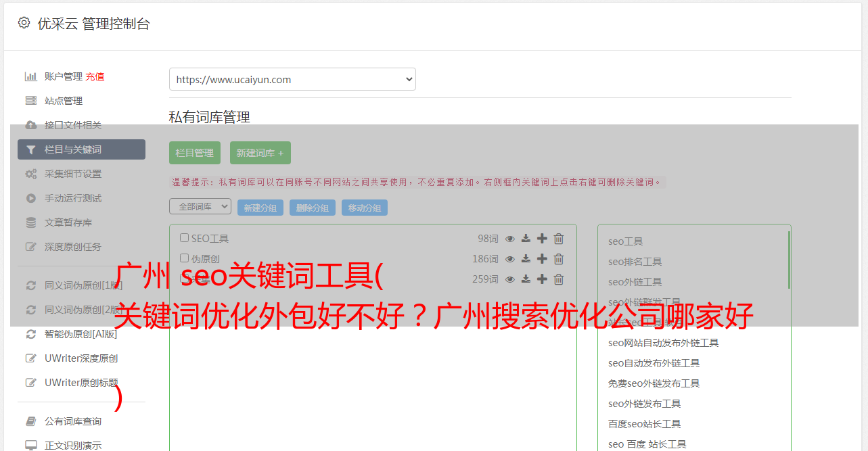Select keyword seo外链发布工具

click(645, 404)
